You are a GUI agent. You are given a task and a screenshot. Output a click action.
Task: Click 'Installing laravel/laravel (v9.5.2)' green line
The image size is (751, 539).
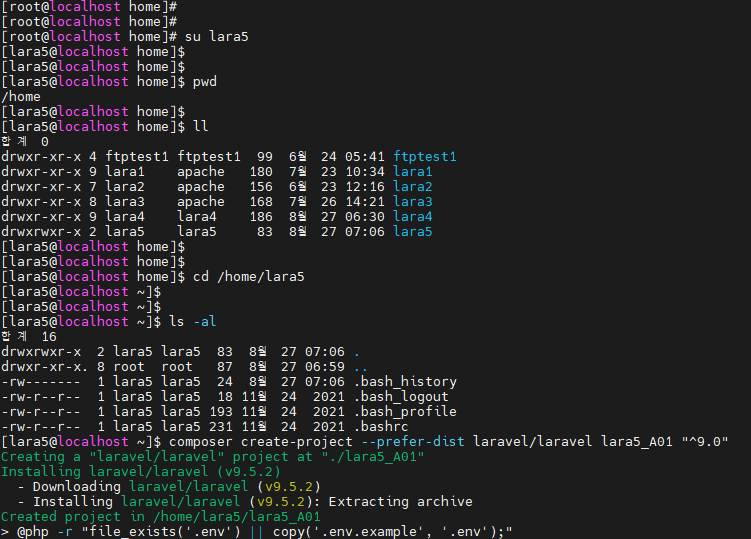(x=141, y=471)
